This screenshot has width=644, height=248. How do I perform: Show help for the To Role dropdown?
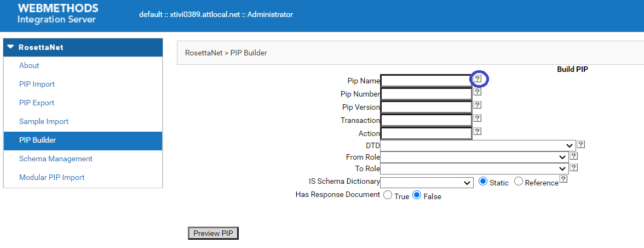click(x=574, y=168)
